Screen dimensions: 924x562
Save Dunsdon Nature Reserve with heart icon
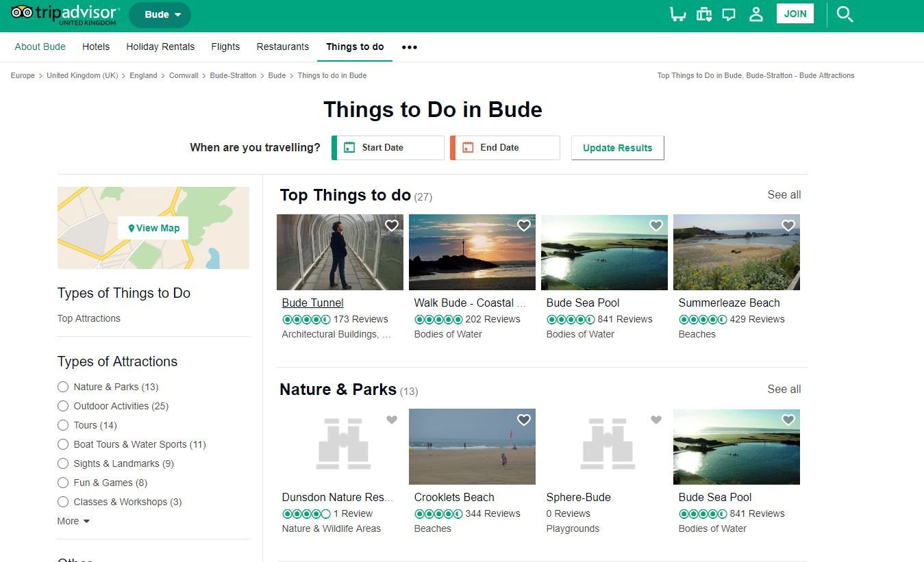coord(392,420)
